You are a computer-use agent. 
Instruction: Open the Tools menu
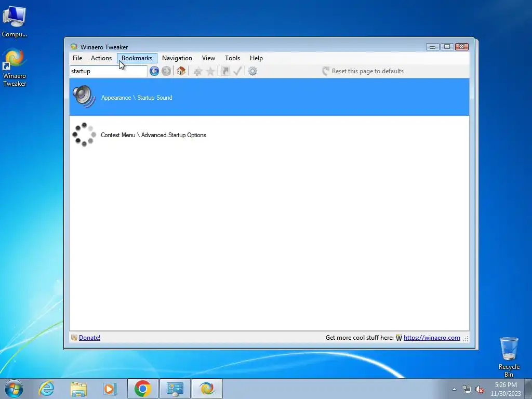[x=232, y=58]
